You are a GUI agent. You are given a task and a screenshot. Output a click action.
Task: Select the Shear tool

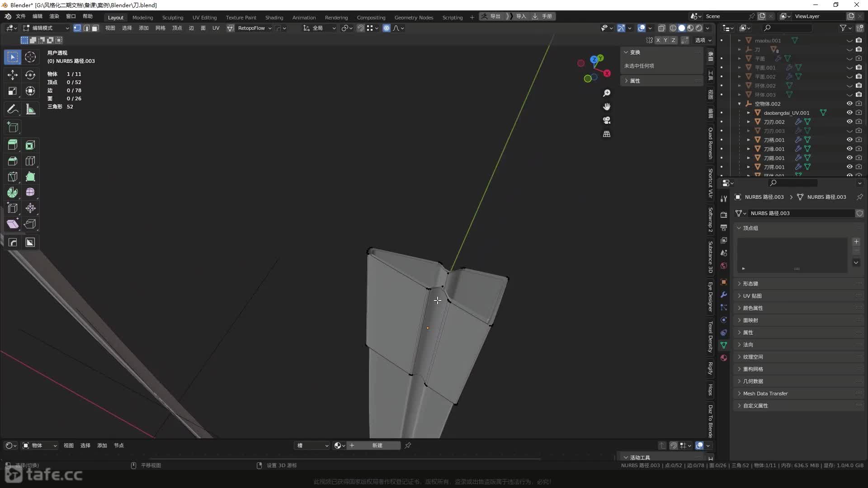13,224
